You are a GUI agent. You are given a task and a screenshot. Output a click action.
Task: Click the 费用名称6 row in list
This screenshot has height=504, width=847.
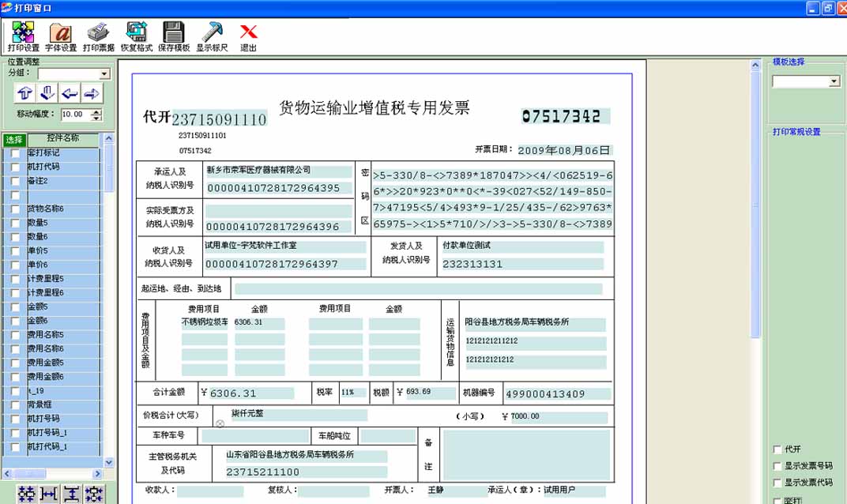tap(63, 349)
